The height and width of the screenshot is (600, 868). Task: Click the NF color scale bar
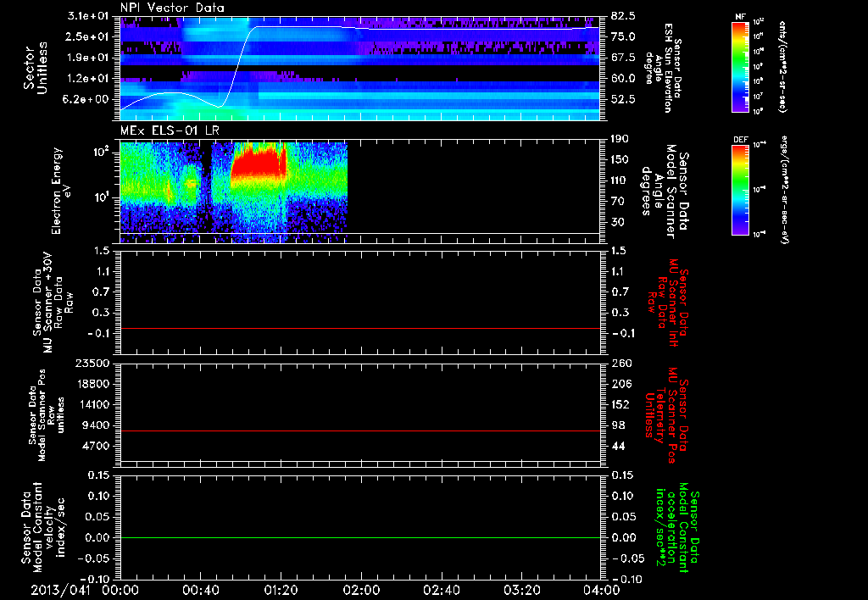pyautogui.click(x=740, y=66)
